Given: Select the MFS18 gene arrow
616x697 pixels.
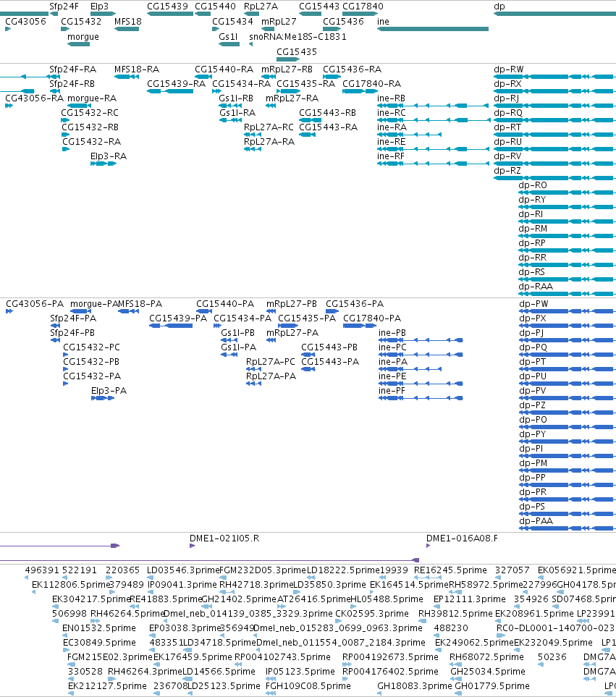Looking at the screenshot, I should (x=127, y=29).
